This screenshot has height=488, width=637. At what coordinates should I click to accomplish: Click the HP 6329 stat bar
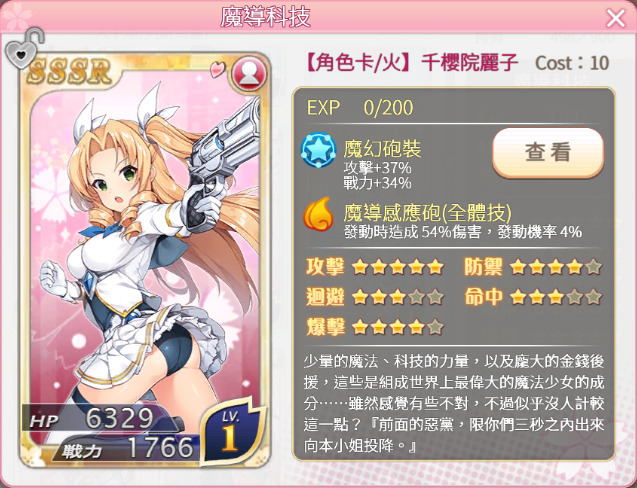point(101,419)
